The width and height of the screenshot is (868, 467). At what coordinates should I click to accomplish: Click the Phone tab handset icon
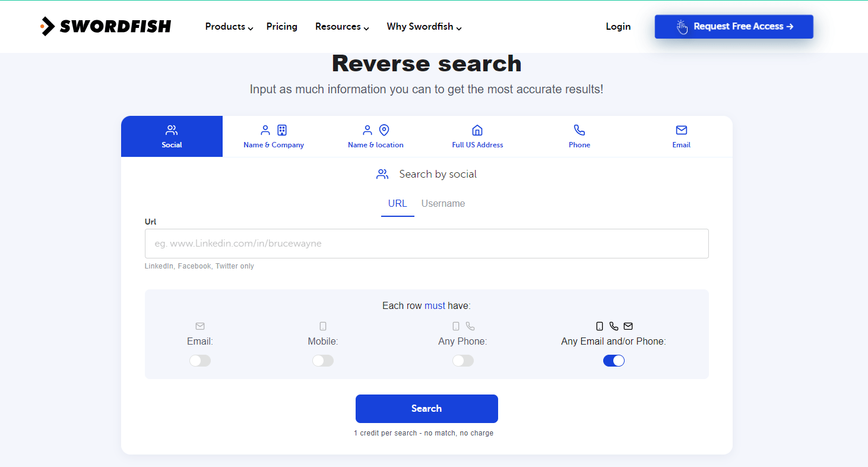point(579,130)
